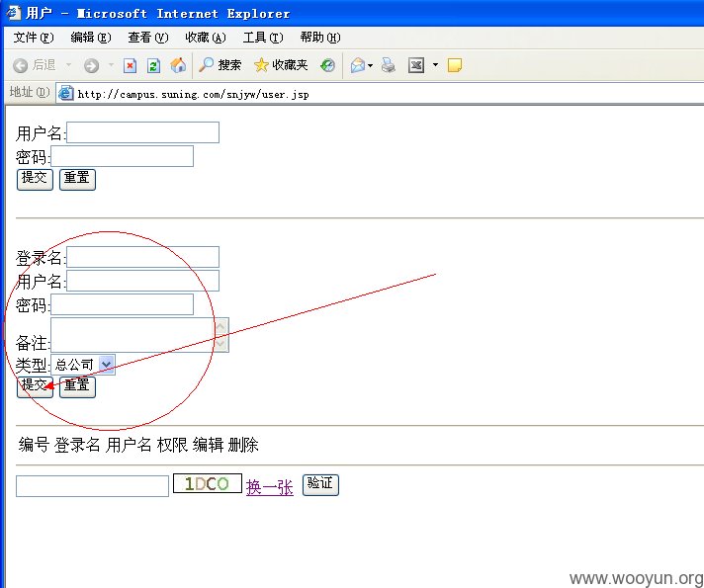Click the page icon in address bar

(x=66, y=93)
